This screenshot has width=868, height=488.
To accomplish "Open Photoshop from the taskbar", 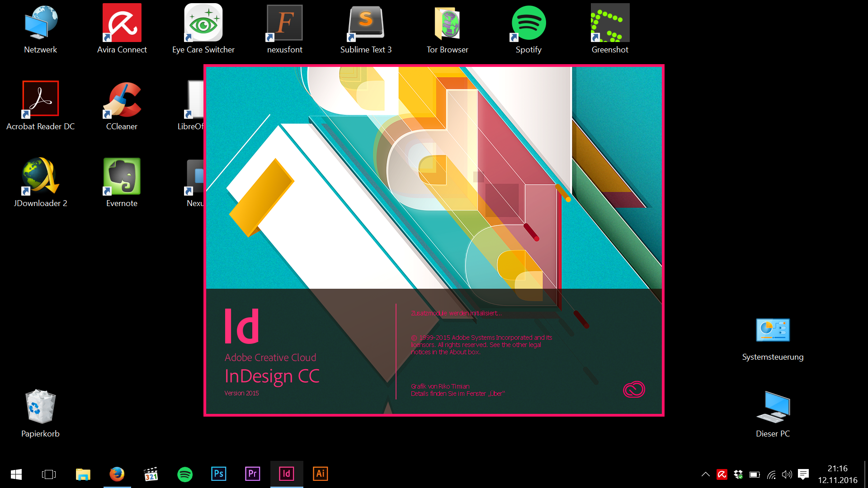I will (x=218, y=474).
